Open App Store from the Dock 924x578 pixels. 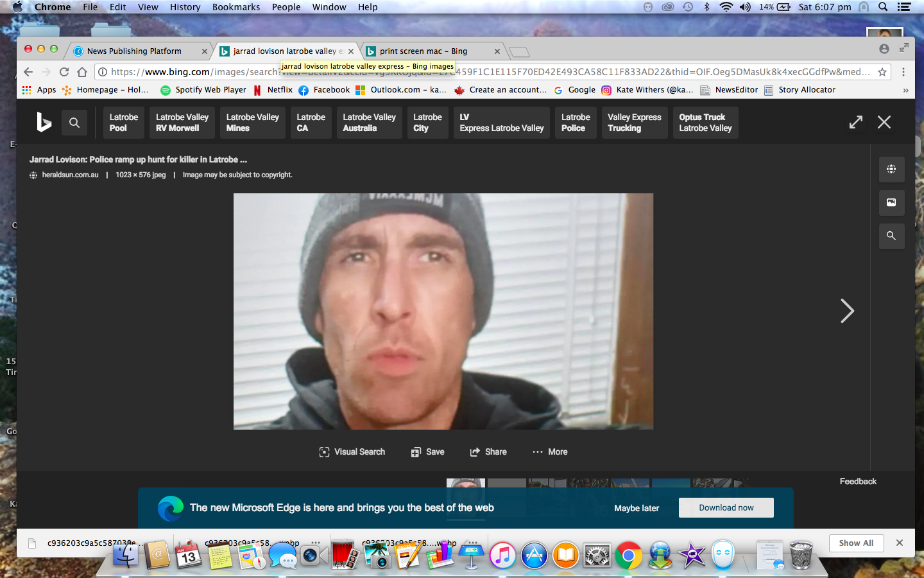click(534, 556)
